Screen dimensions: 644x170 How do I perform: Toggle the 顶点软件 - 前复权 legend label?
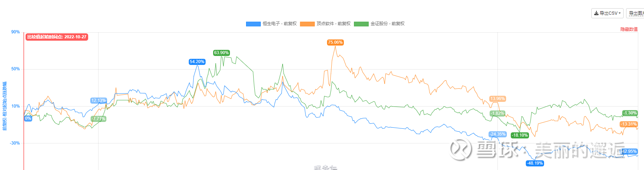coord(333,24)
